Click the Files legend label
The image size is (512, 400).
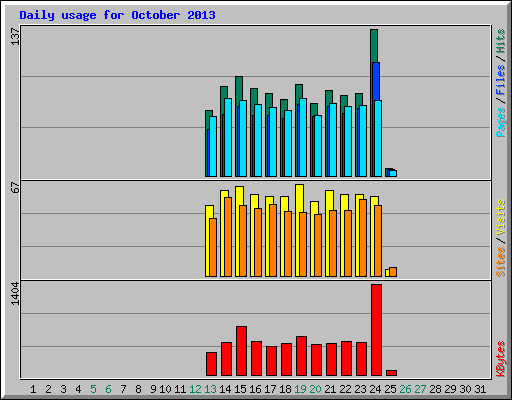click(500, 80)
